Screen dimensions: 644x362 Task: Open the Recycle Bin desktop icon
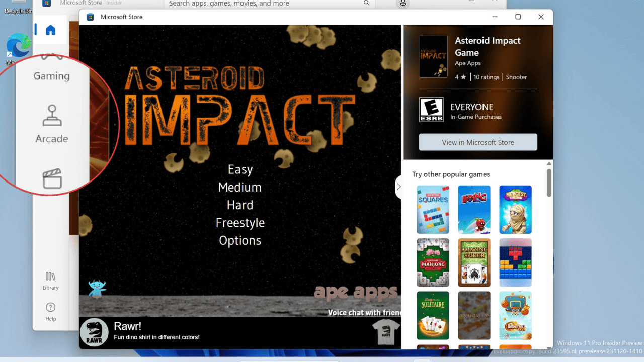point(18,8)
